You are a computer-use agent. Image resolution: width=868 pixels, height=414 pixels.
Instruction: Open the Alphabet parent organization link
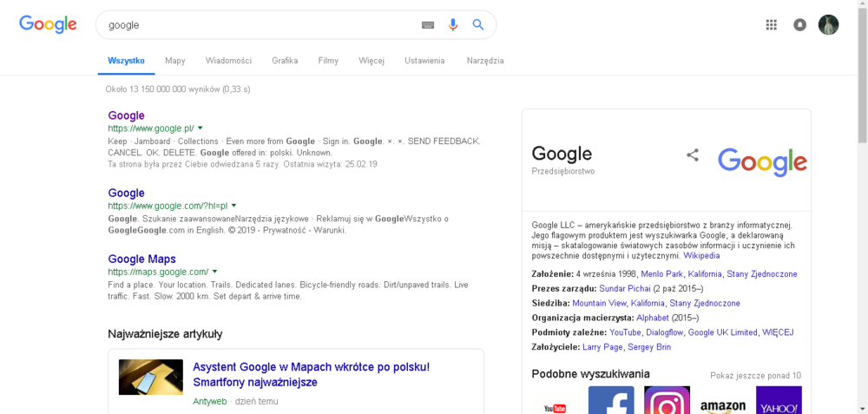pos(653,318)
